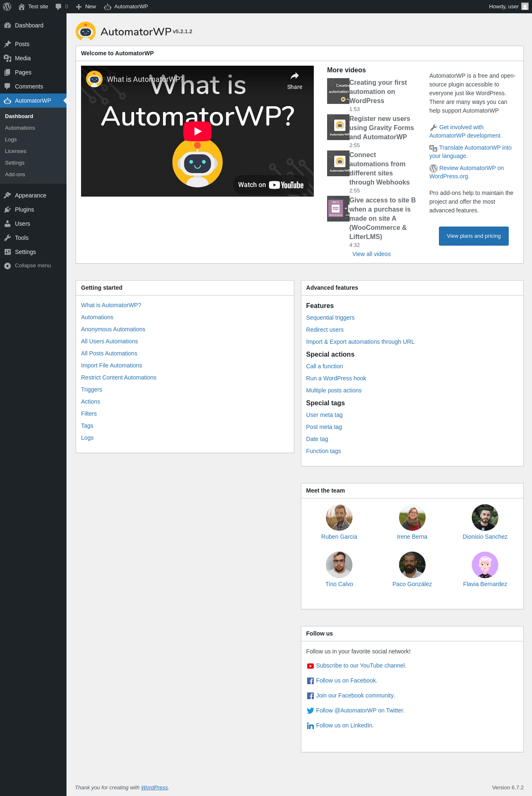
Task: Select the Dashboard submenu item under AutomatorWP
Action: point(19,116)
